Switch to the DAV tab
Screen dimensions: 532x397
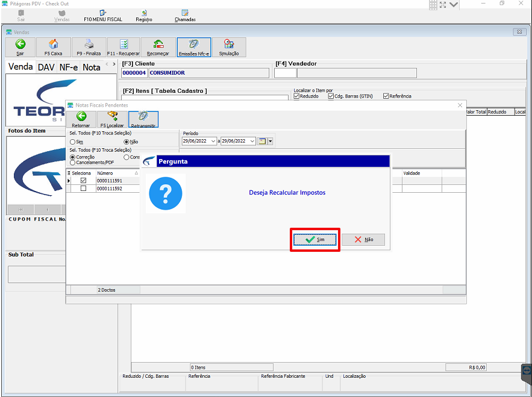[46, 67]
